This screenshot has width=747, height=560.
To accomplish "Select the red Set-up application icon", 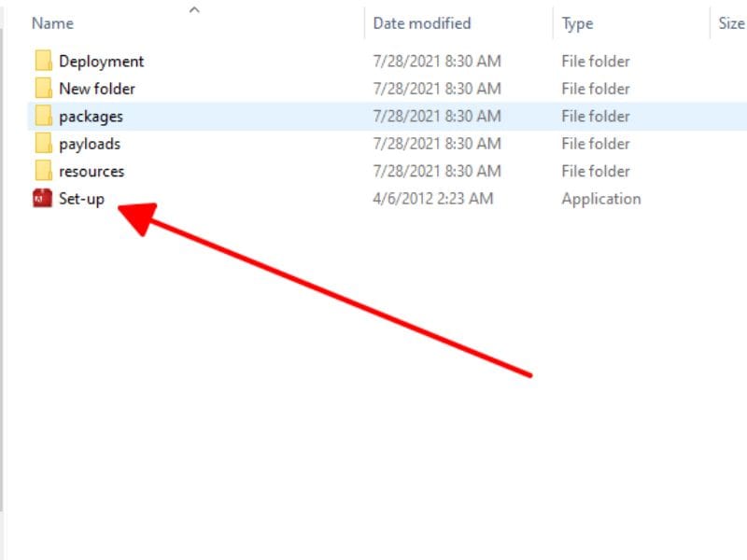I will [x=42, y=199].
